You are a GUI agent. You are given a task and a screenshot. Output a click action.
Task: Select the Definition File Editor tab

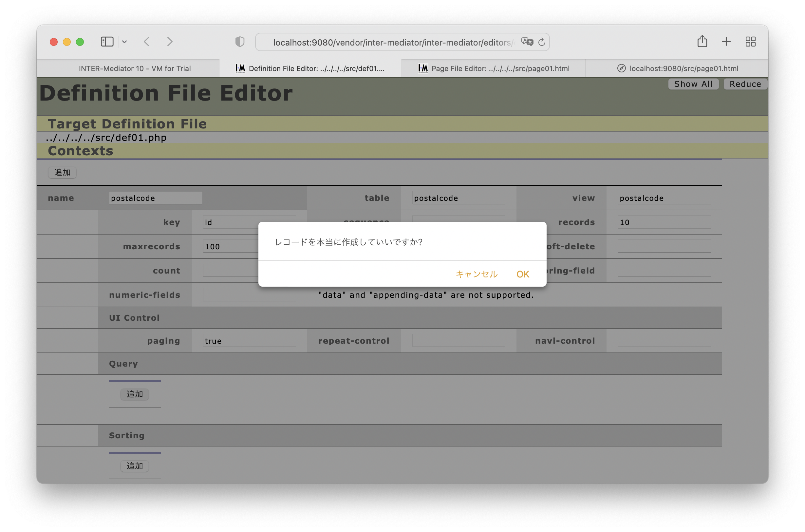pyautogui.click(x=310, y=68)
